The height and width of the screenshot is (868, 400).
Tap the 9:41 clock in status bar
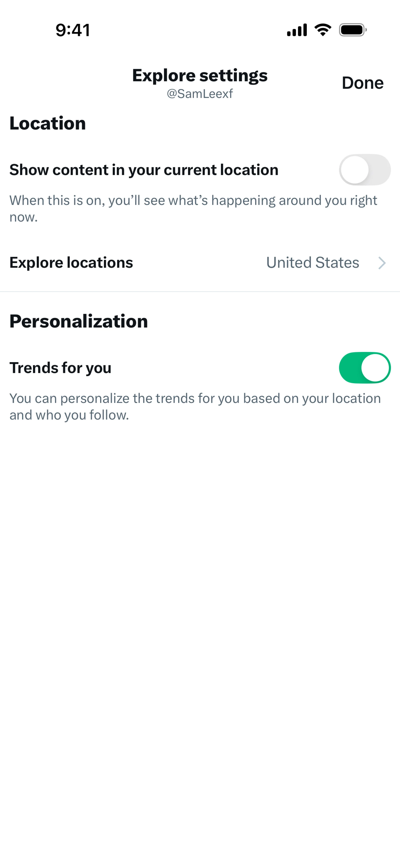click(x=73, y=30)
